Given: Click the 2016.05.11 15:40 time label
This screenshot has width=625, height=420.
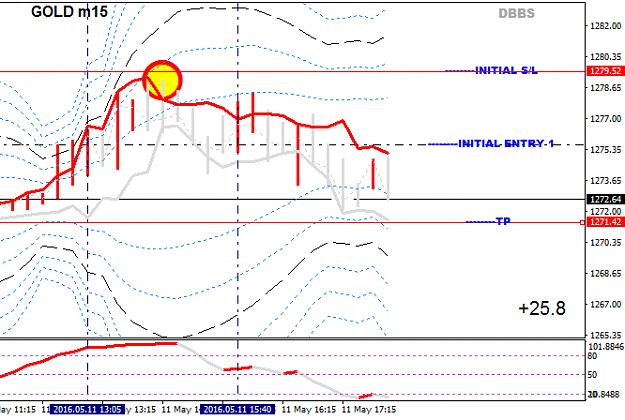Looking at the screenshot, I should [x=238, y=409].
